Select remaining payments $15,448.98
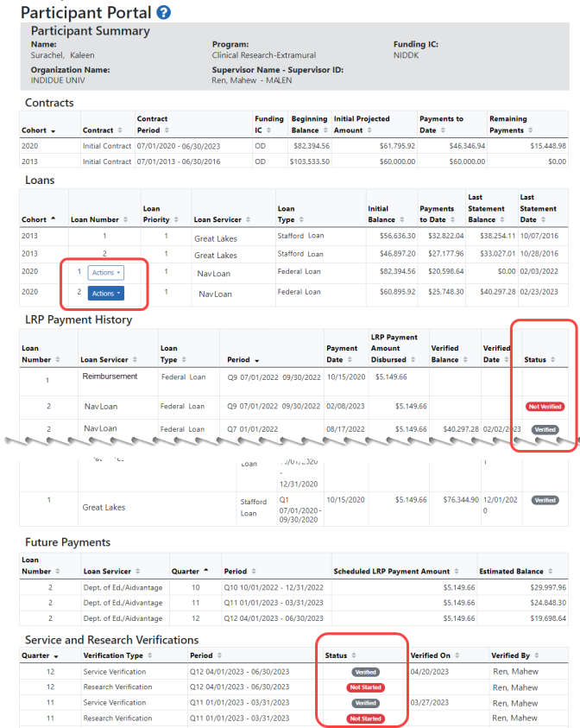The image size is (580, 728). click(x=548, y=146)
